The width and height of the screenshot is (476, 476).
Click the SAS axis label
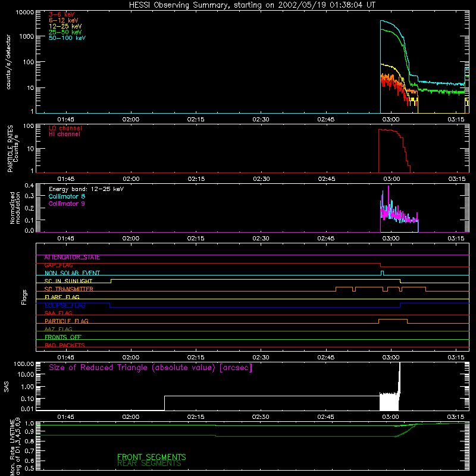click(x=7, y=387)
